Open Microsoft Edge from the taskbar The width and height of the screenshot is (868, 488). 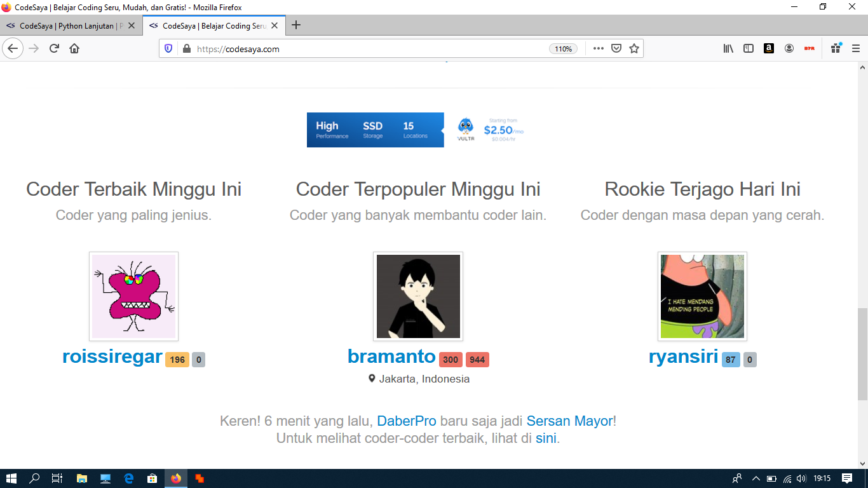click(128, 478)
